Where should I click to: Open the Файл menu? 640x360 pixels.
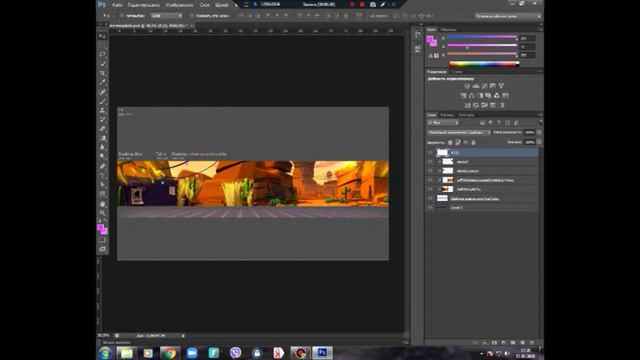click(x=117, y=5)
